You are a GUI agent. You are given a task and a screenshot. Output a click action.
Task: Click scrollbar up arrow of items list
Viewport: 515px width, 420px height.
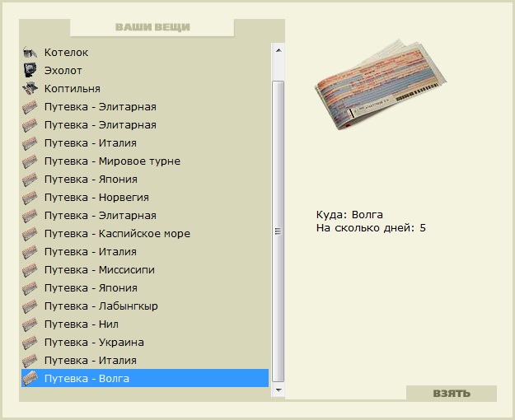pyautogui.click(x=279, y=50)
